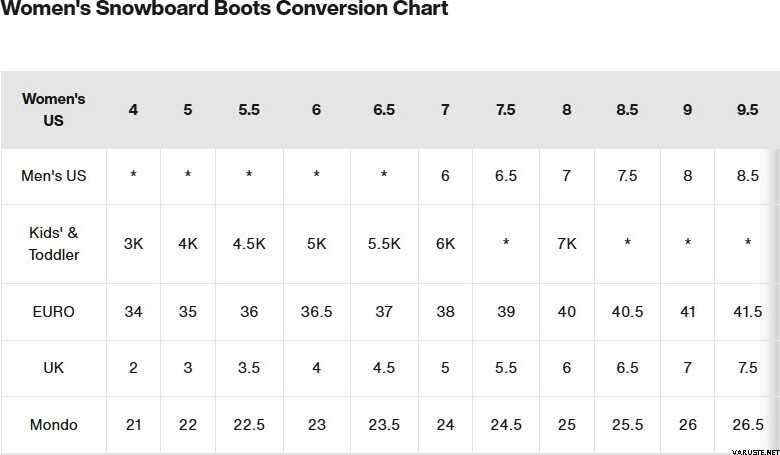Select the Kids' & Toddler row label
This screenshot has height=455, width=780.
[x=54, y=243]
